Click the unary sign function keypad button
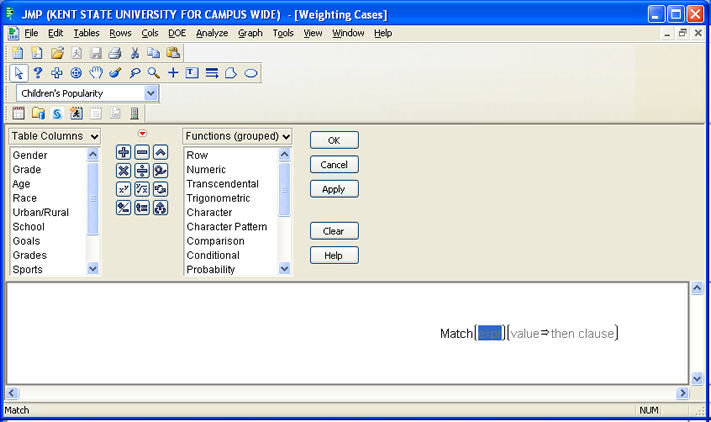Image resolution: width=711 pixels, height=422 pixels. [x=123, y=208]
